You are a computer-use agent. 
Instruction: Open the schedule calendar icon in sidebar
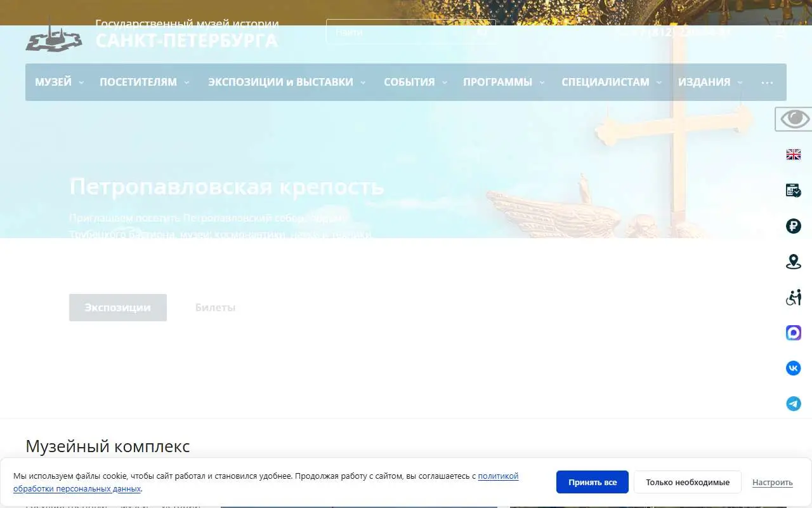coord(794,190)
